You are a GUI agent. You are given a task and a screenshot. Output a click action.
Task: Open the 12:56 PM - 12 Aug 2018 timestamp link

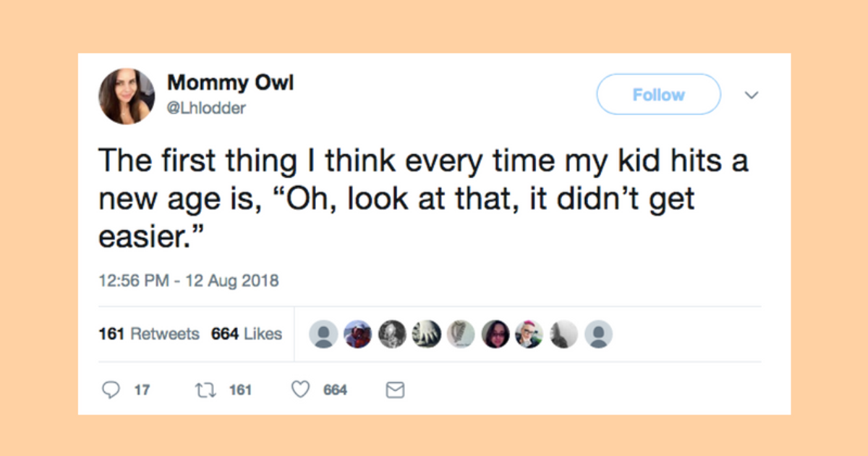(x=188, y=280)
